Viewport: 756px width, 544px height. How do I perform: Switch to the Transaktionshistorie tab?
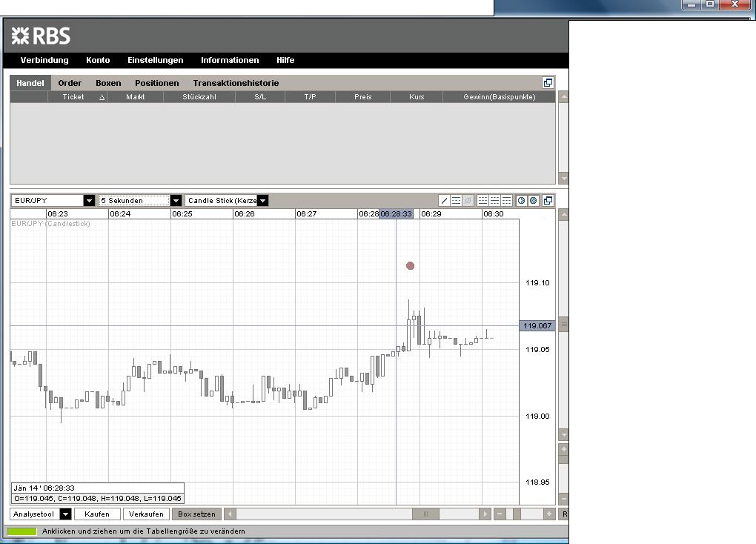(236, 83)
